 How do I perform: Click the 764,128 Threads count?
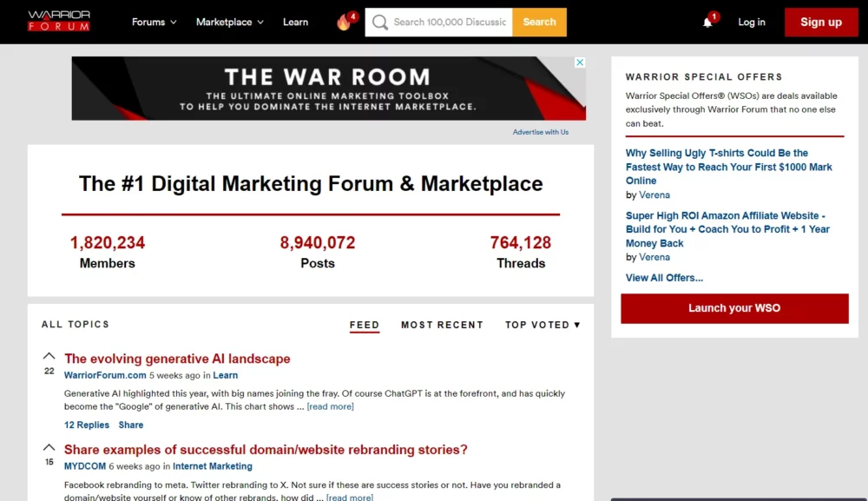click(x=520, y=242)
